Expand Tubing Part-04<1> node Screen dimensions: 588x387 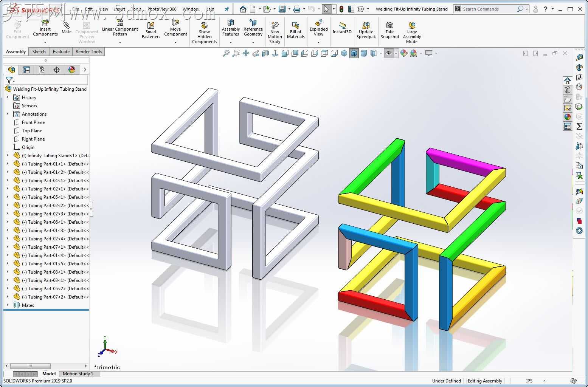8,181
